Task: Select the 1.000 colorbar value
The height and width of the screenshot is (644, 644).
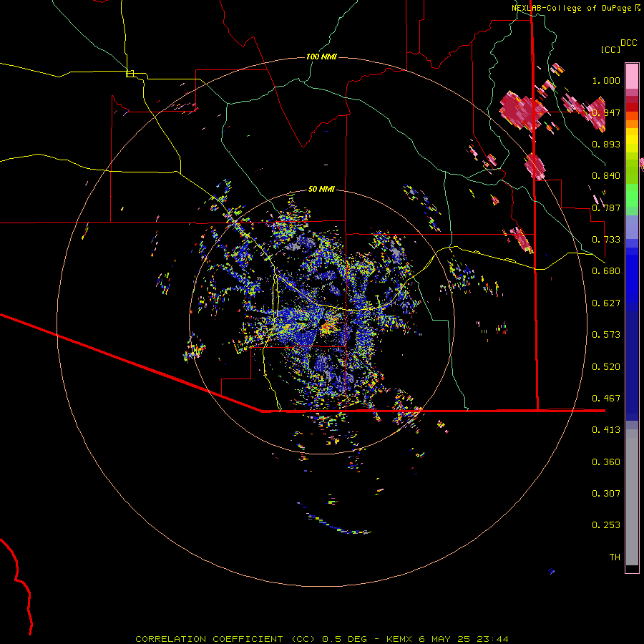Action: (606, 80)
